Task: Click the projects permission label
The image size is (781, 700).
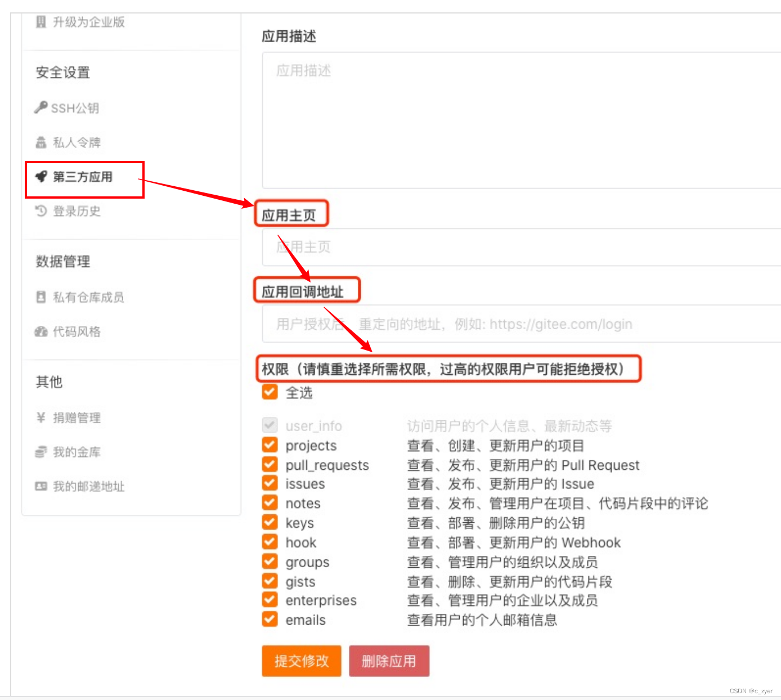Action: coord(311,446)
